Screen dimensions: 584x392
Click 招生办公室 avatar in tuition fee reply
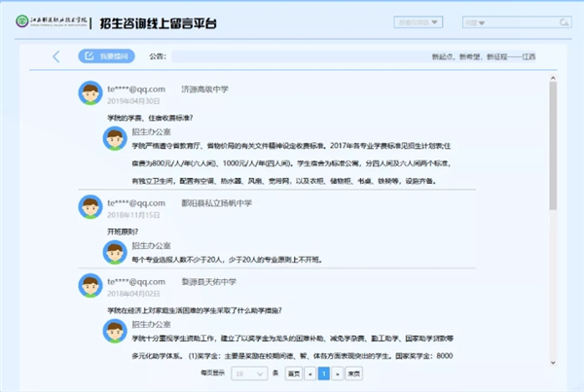point(115,138)
